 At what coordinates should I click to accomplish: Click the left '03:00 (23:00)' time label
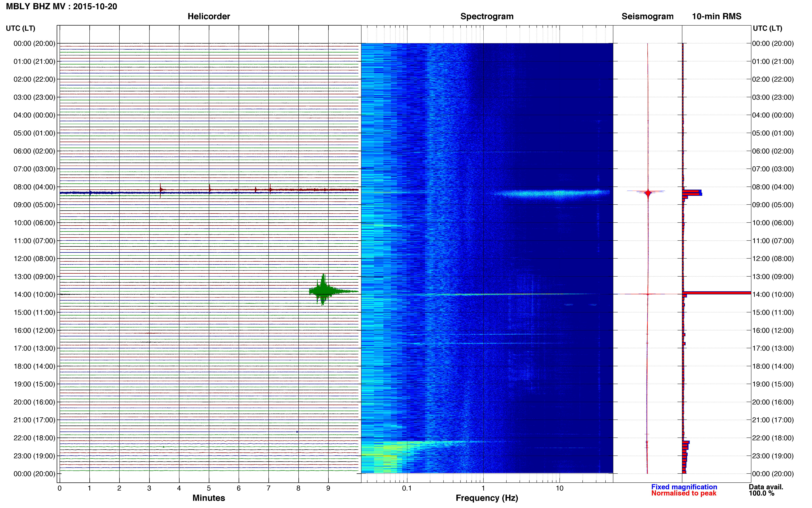click(x=34, y=97)
